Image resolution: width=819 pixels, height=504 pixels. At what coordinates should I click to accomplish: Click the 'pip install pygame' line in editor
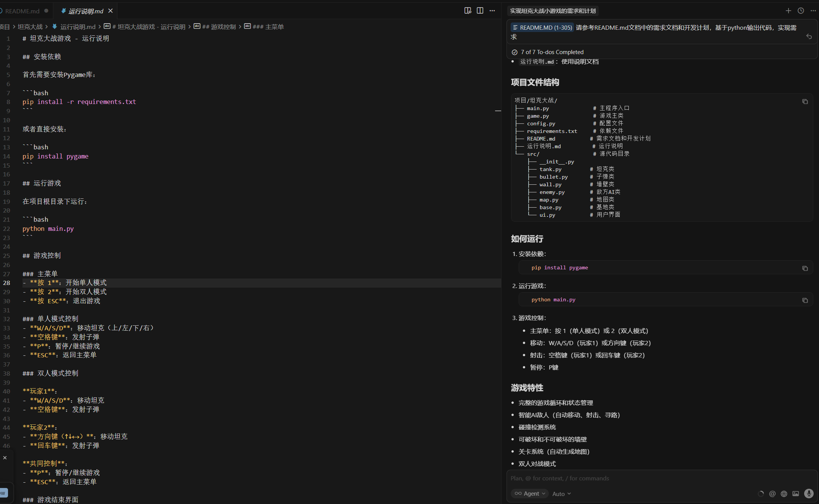[55, 156]
